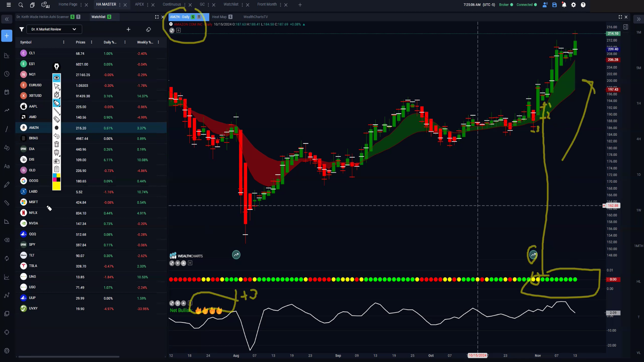
Task: Choose the black dot brush size
Action: tap(57, 128)
